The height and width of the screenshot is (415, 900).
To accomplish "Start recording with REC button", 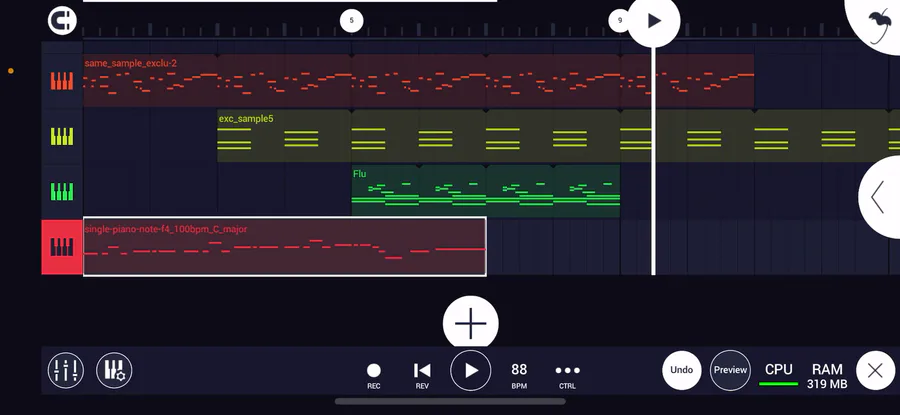I will (374, 375).
